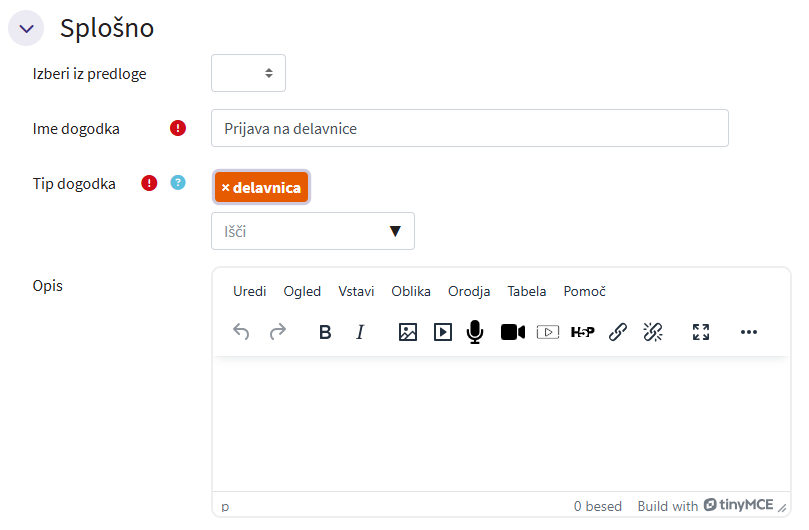The width and height of the screenshot is (809, 530).
Task: Collapse the Splošno section
Action: [27, 29]
